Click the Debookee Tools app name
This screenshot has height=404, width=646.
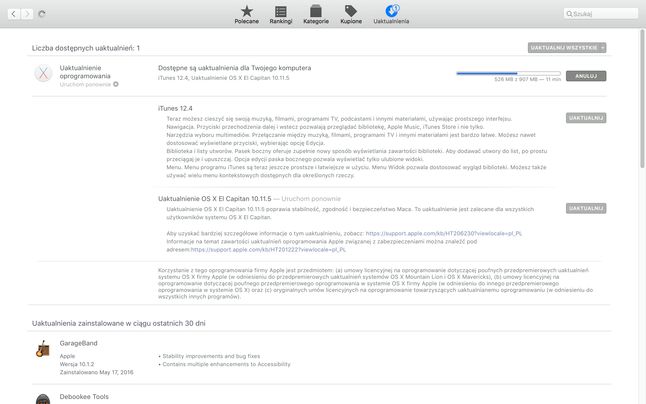[84, 397]
